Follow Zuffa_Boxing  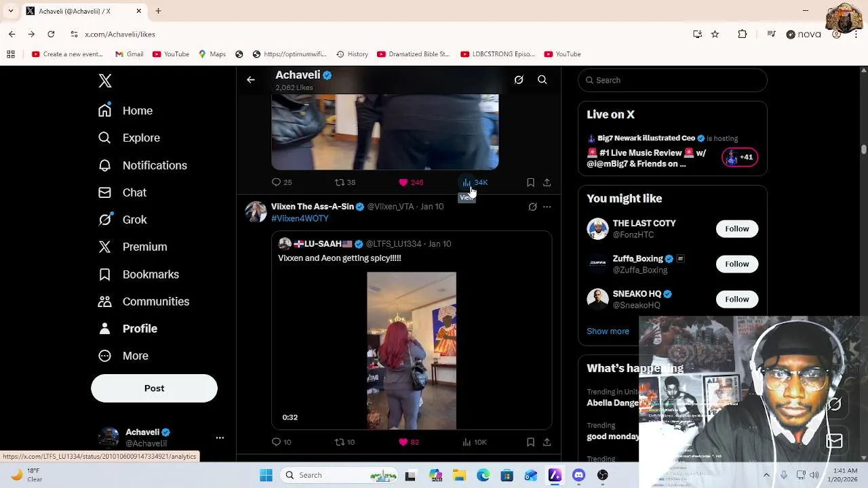[x=736, y=264]
